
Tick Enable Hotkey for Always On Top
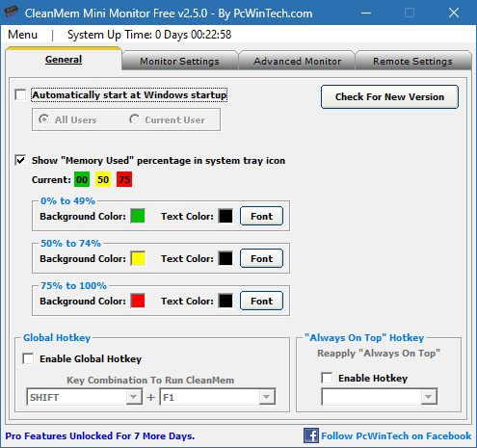327,378
